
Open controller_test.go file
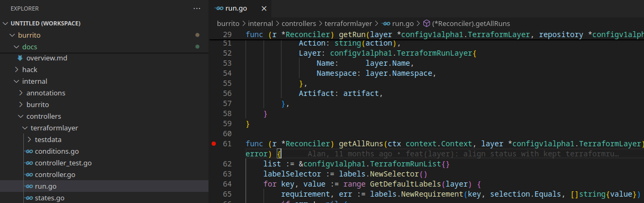[63, 163]
